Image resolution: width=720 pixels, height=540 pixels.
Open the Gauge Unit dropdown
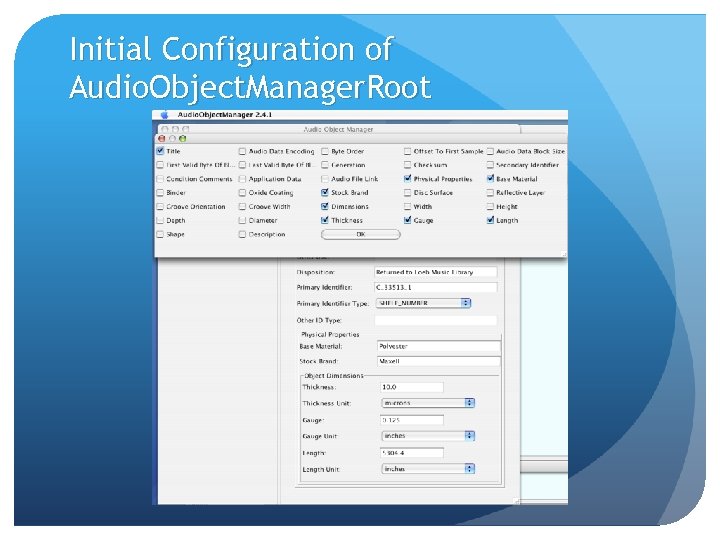(428, 436)
